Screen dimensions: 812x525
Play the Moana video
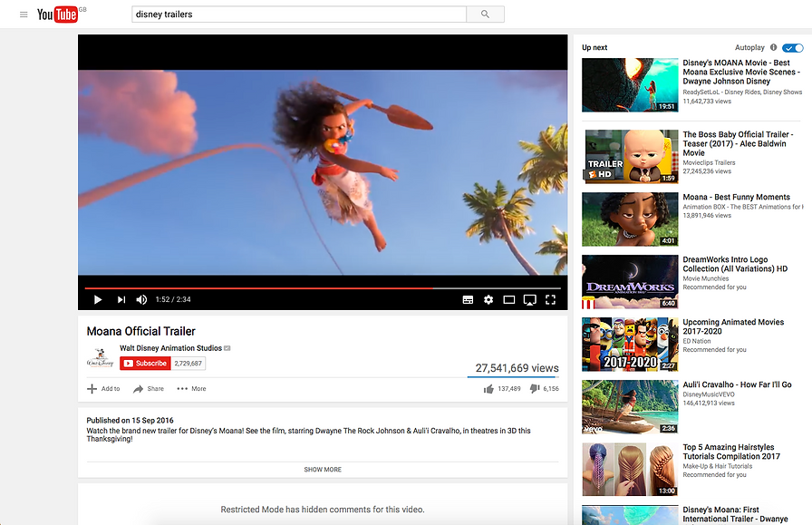point(97,299)
